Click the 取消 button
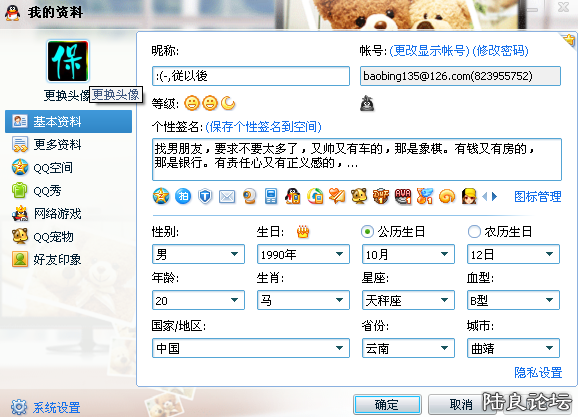This screenshot has height=417, width=578. (461, 404)
